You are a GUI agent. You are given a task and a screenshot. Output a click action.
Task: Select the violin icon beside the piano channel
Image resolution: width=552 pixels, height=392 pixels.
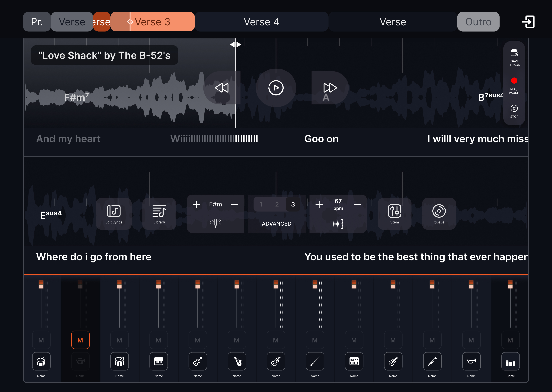(x=198, y=361)
